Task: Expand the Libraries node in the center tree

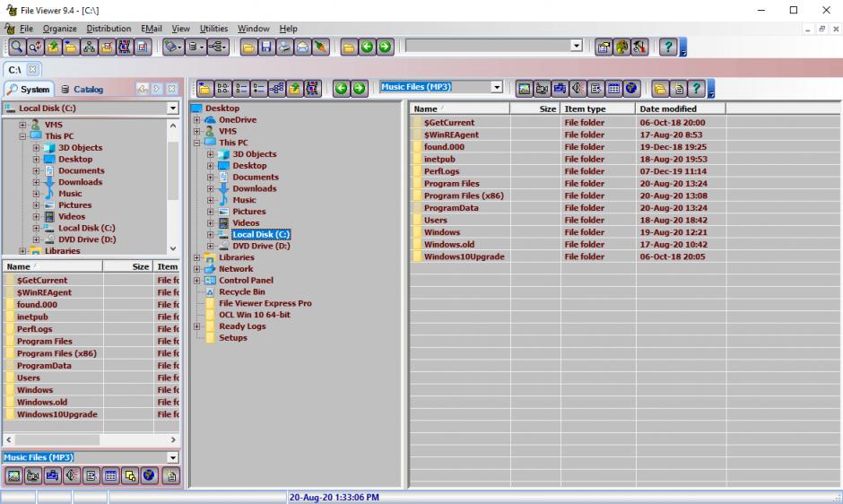Action: click(197, 257)
